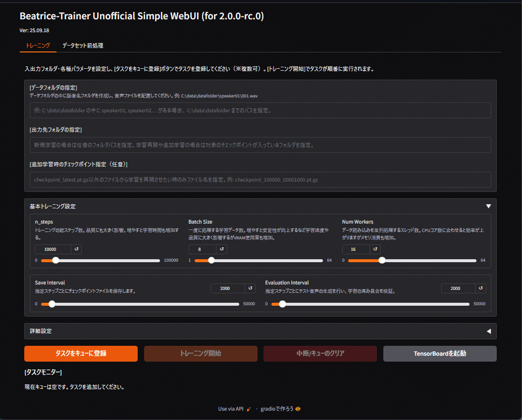Click the Batch Size number box showing 8
Viewport: 522px width, 420px height.
pyautogui.click(x=203, y=249)
